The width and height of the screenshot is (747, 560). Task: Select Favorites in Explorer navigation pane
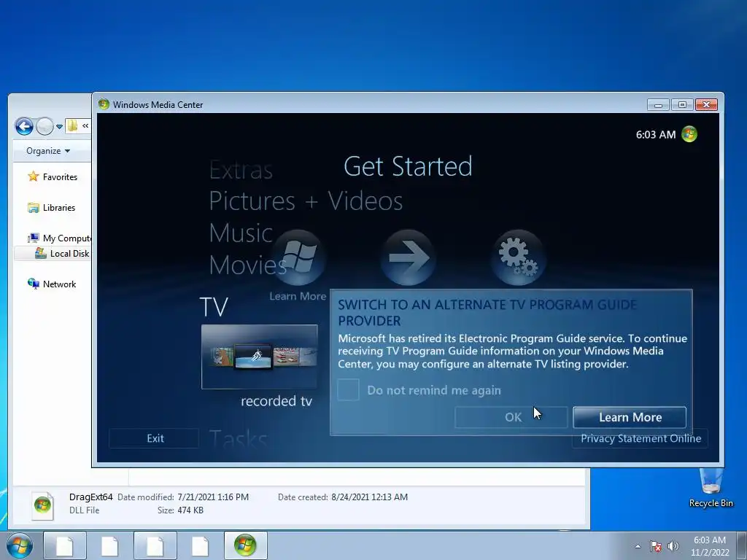tap(53, 176)
